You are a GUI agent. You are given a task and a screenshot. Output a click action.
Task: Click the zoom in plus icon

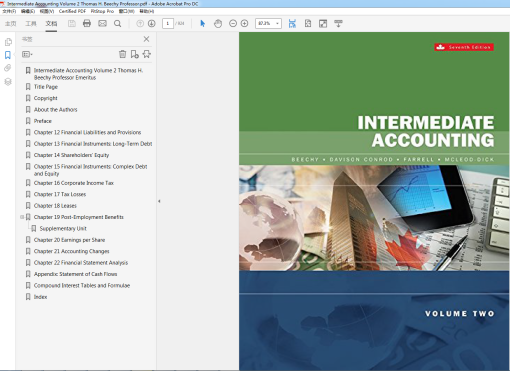pyautogui.click(x=244, y=24)
